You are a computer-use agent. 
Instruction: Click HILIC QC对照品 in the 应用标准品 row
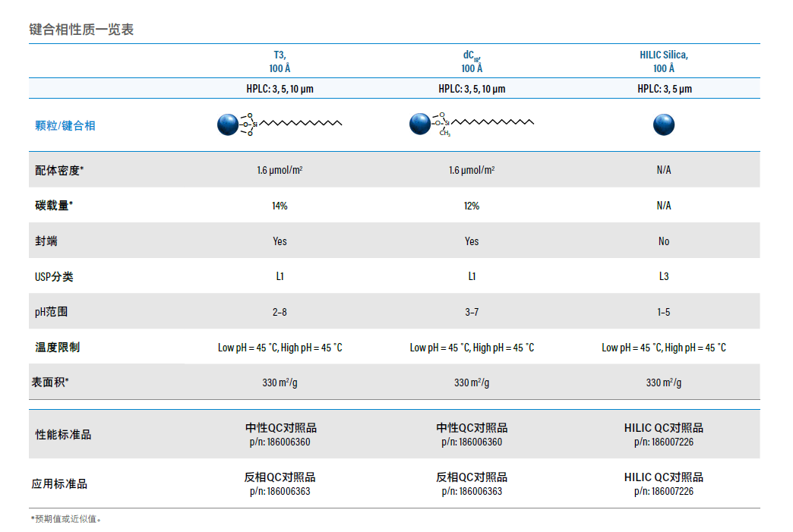pyautogui.click(x=664, y=477)
